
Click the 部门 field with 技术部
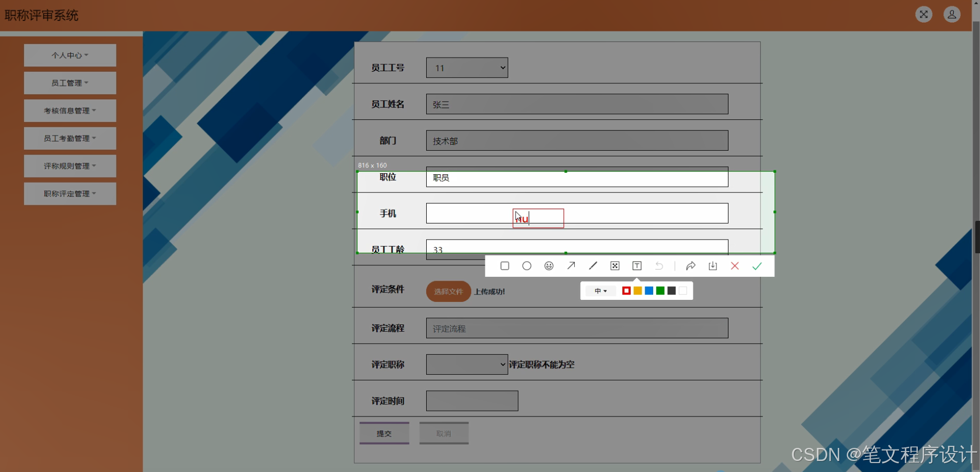(577, 141)
